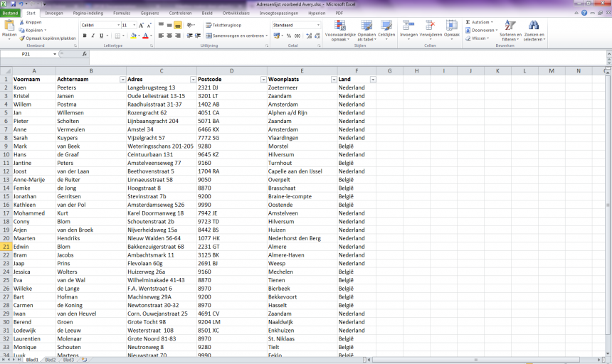This screenshot has height=364, width=612.
Task: Open the Land column filter dropdown
Action: point(373,80)
